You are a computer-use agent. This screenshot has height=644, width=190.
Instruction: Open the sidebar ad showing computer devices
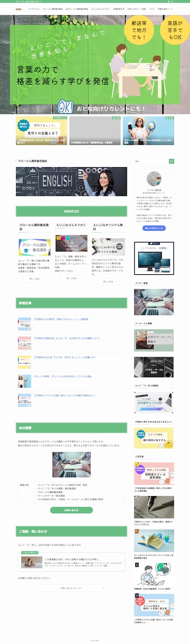pyautogui.click(x=154, y=258)
